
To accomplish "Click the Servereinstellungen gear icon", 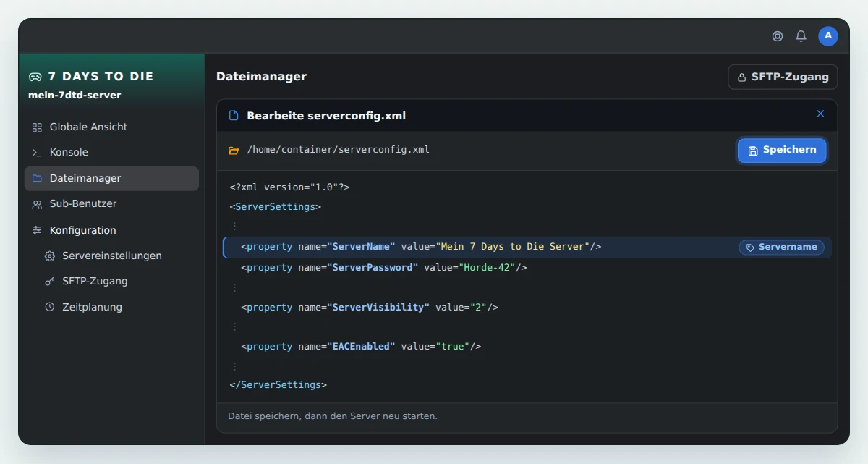I will pos(50,256).
